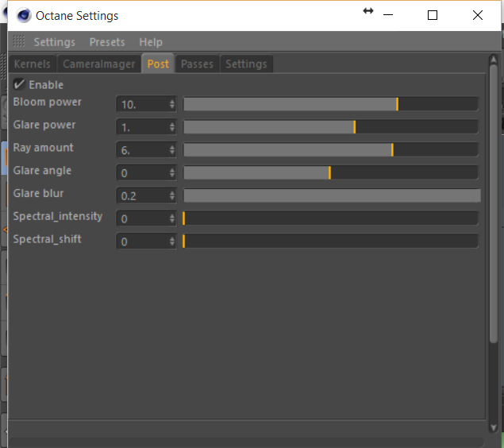
Task: Click the Glare power slider bar
Action: 331,127
